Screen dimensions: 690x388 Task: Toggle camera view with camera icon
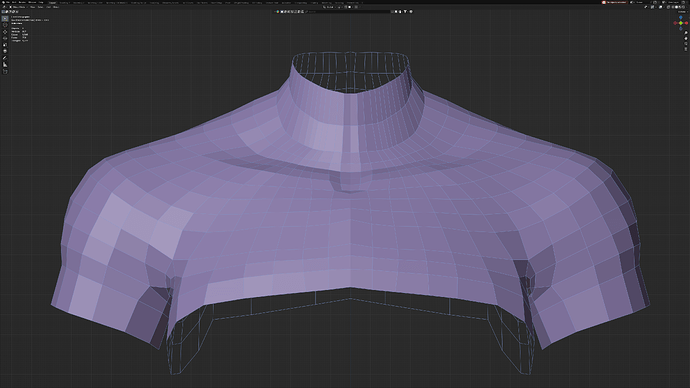686,44
